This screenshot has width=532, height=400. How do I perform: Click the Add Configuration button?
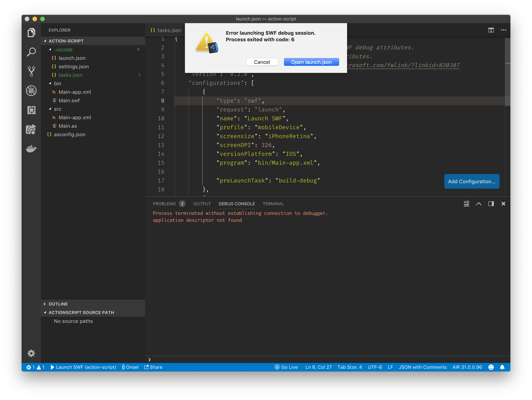(x=472, y=181)
